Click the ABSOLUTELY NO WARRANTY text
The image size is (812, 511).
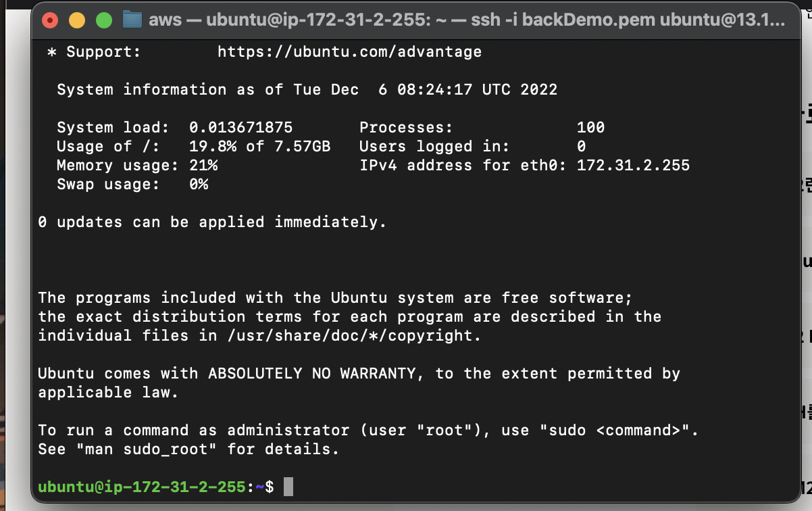(x=316, y=373)
